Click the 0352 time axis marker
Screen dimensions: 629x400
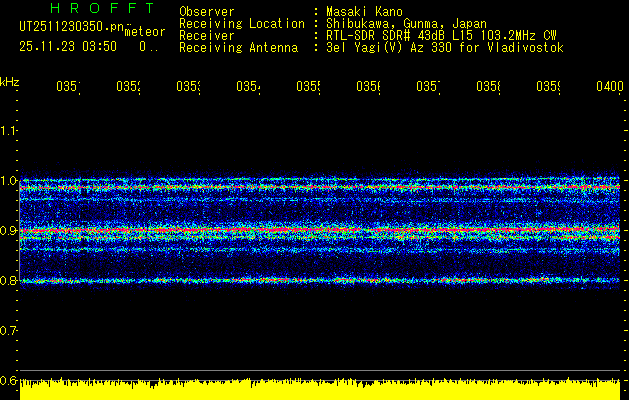pos(128,86)
